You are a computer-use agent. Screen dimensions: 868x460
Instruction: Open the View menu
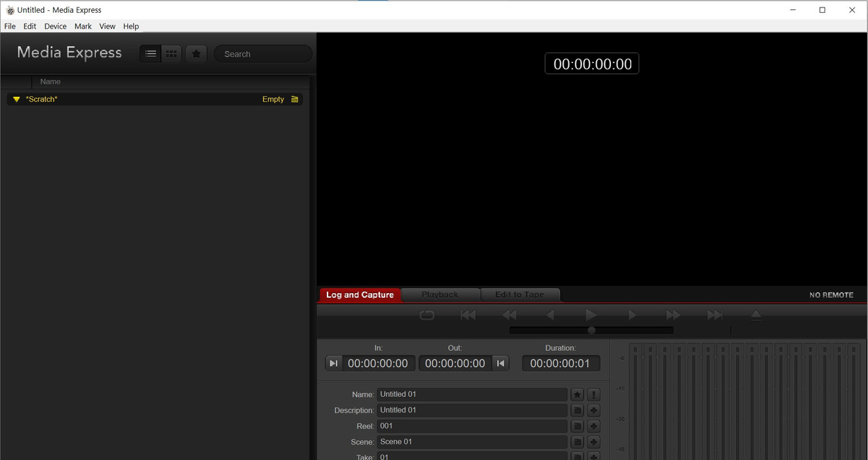(x=107, y=26)
